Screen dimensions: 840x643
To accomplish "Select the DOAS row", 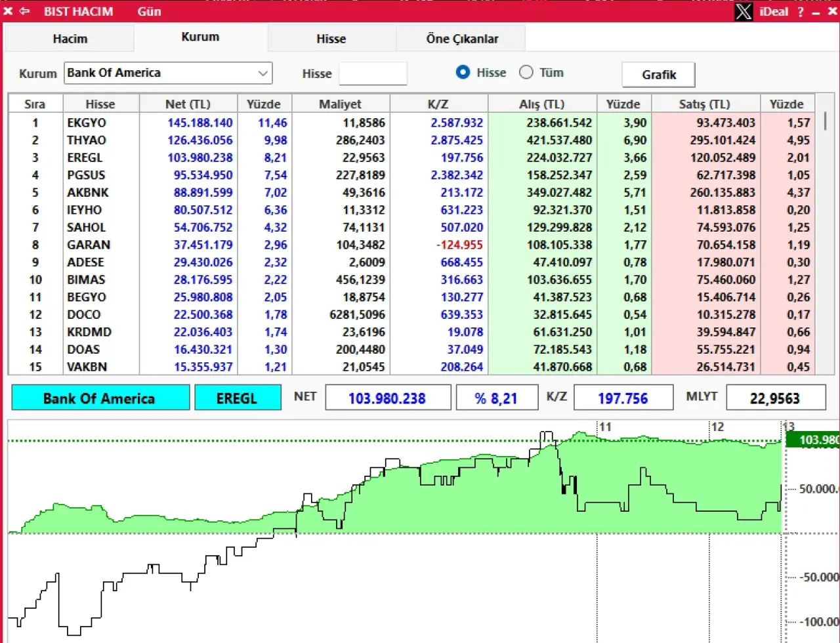I will click(x=411, y=349).
